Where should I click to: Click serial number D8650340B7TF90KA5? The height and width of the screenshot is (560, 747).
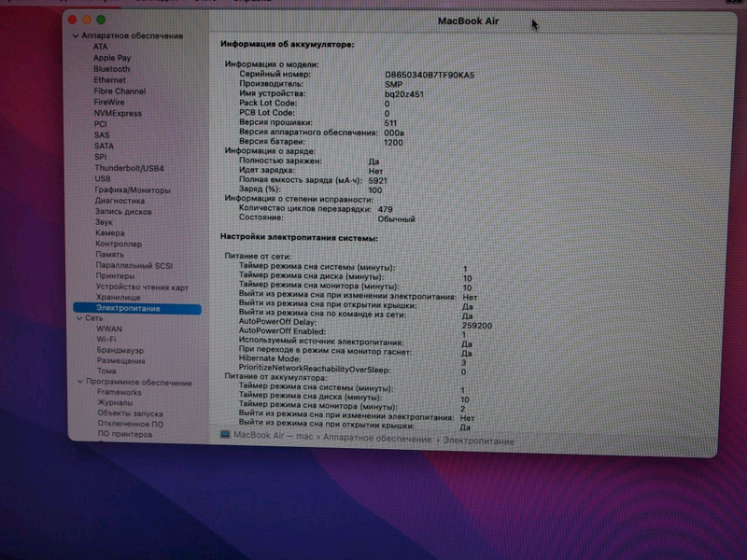430,75
